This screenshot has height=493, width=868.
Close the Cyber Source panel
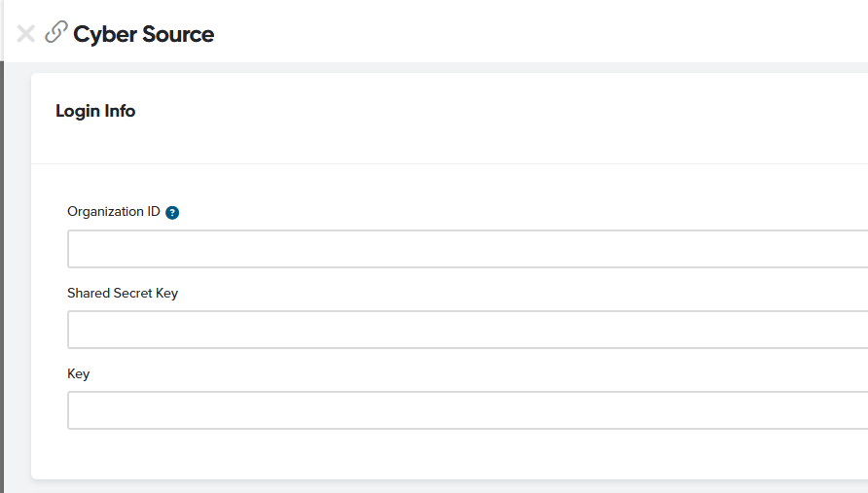tap(26, 34)
